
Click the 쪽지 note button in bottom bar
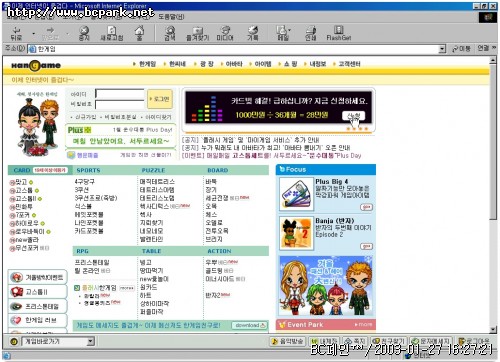pos(355,341)
